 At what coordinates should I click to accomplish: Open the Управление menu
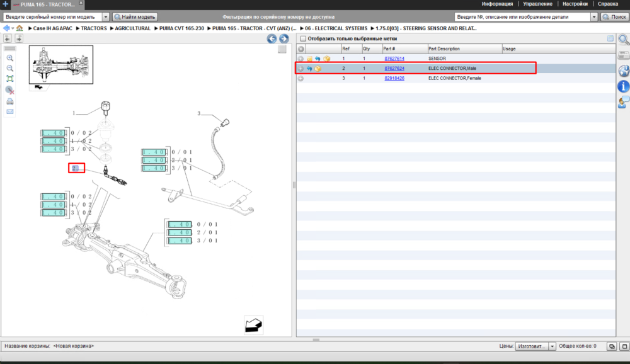pos(537,4)
